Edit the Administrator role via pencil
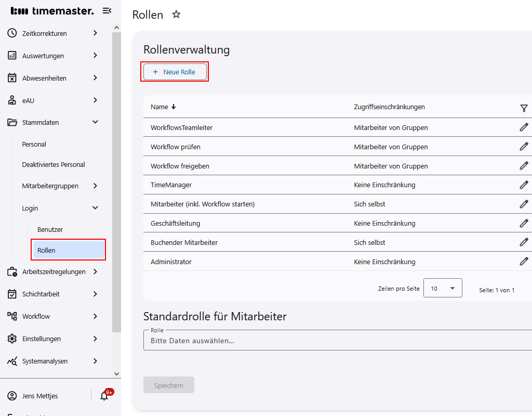532x416 pixels. 524,262
